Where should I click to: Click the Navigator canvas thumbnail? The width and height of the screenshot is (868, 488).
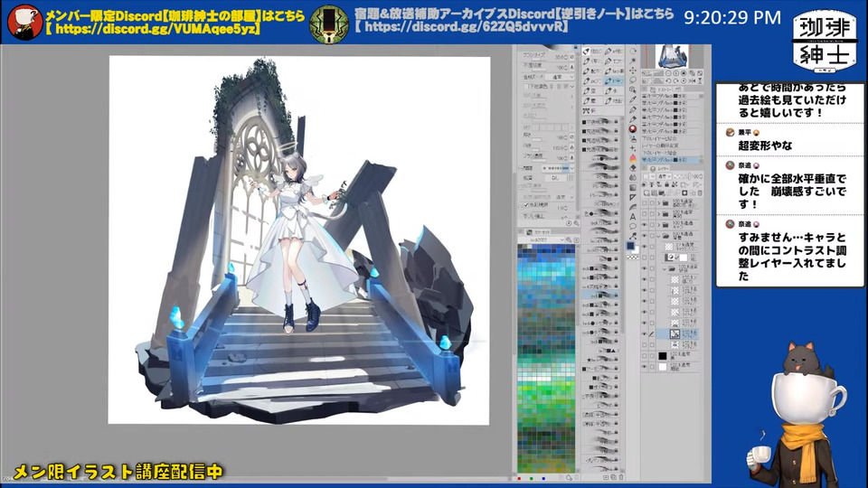[672, 57]
